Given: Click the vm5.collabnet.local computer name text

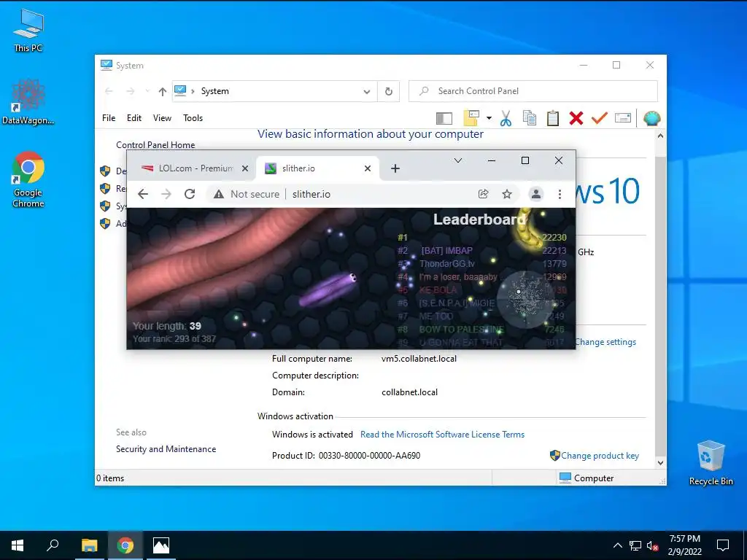Looking at the screenshot, I should click(419, 359).
